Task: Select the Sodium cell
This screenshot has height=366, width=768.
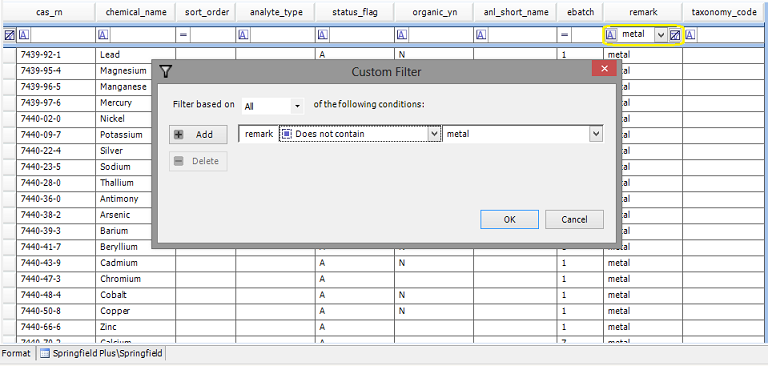Action: (123, 167)
